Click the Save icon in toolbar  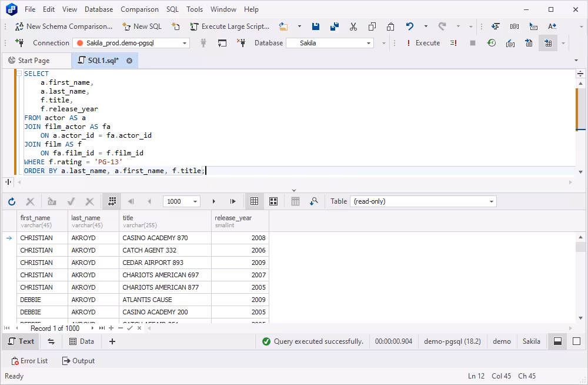pos(315,26)
